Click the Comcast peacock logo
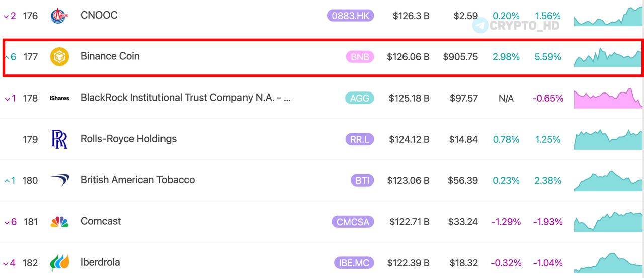 tap(59, 222)
